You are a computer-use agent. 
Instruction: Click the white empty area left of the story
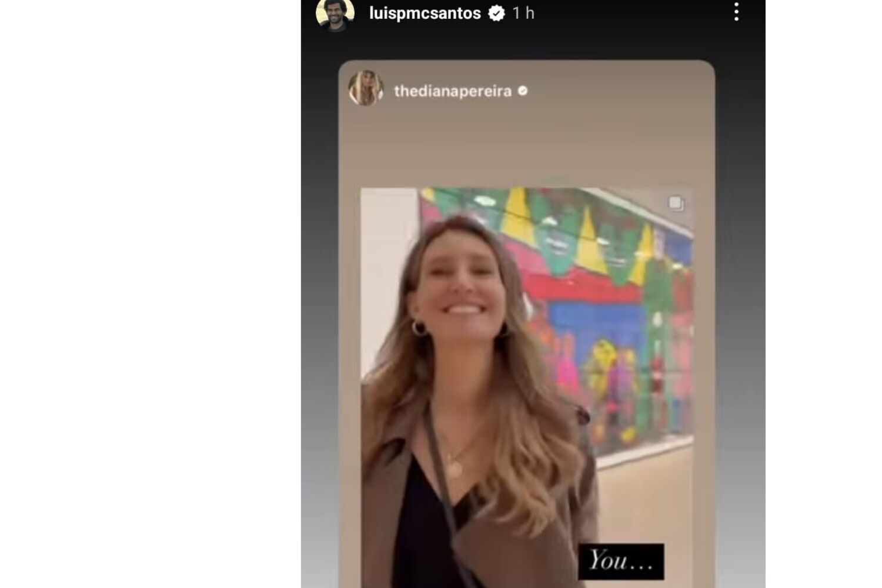coord(150,294)
